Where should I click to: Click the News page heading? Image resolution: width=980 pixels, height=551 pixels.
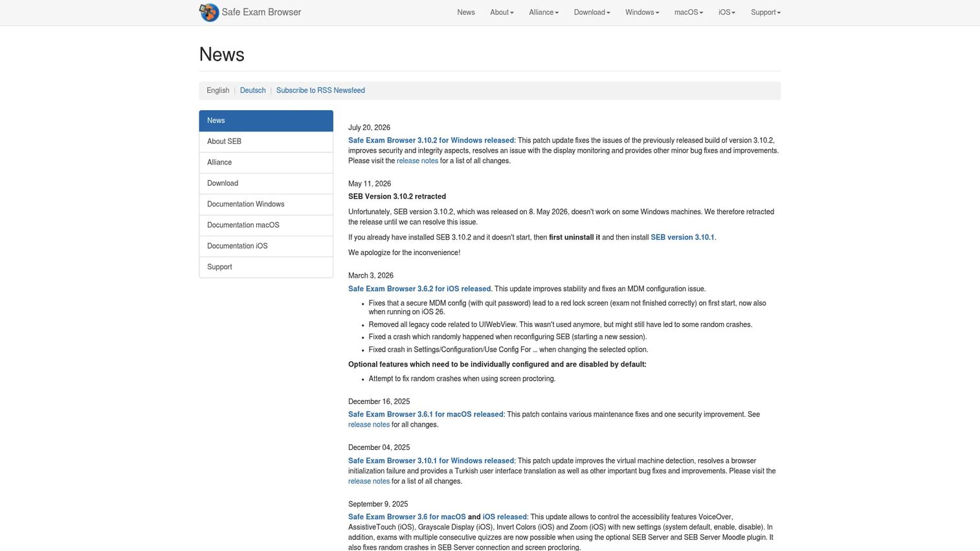pyautogui.click(x=222, y=54)
